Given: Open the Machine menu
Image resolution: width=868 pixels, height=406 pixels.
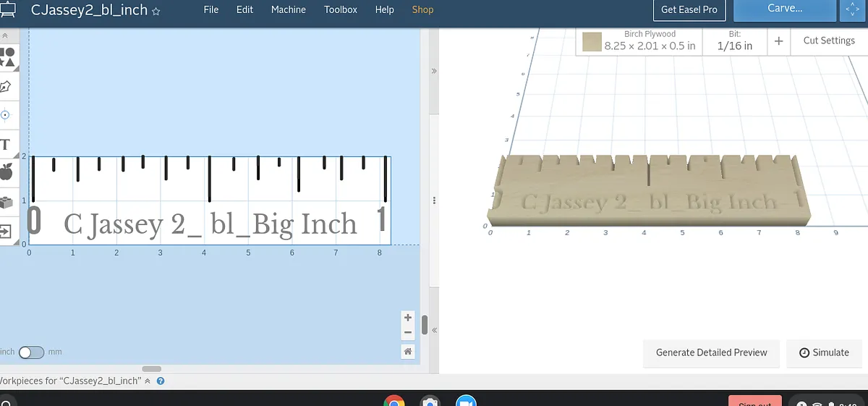Looking at the screenshot, I should pos(288,9).
